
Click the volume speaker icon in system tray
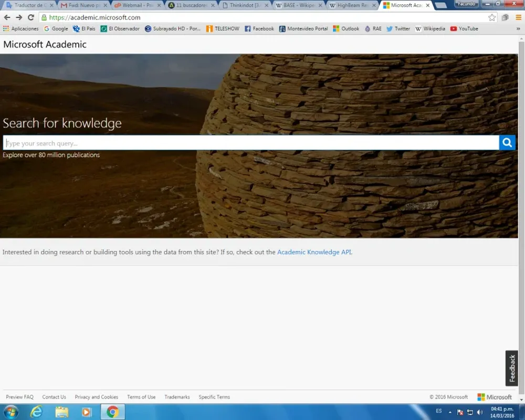pos(480,412)
